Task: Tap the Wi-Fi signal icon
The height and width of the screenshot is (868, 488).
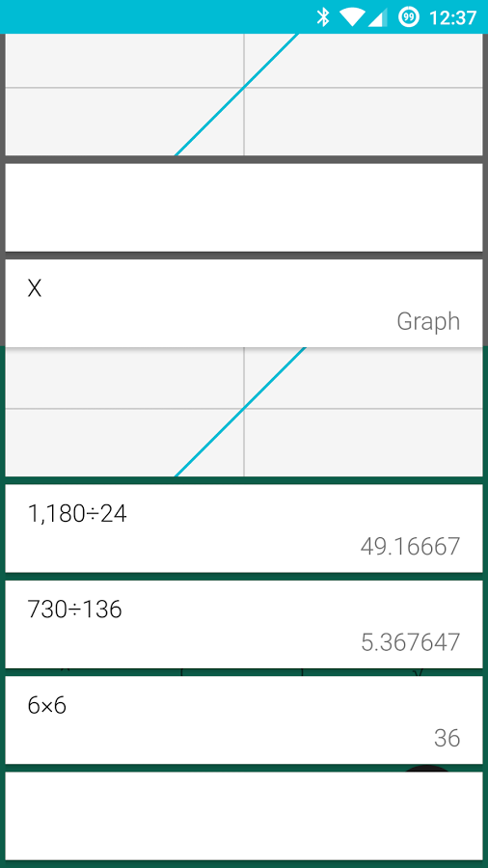Action: [351, 16]
